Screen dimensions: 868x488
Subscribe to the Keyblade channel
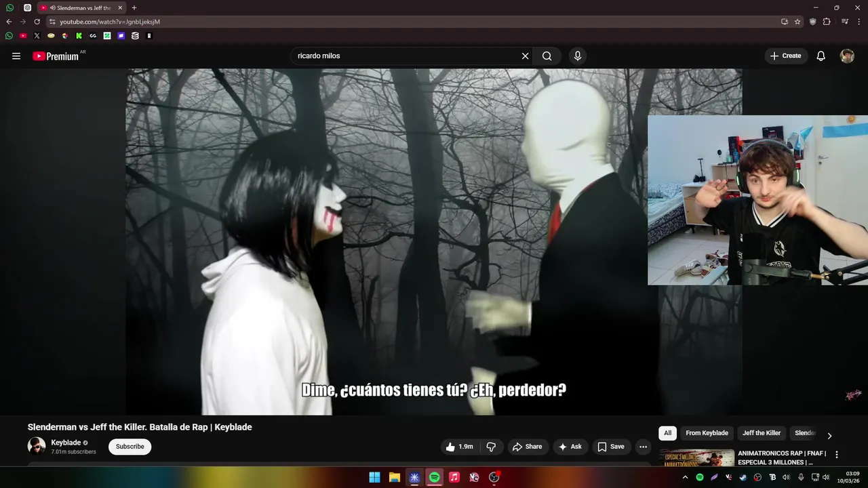click(130, 447)
